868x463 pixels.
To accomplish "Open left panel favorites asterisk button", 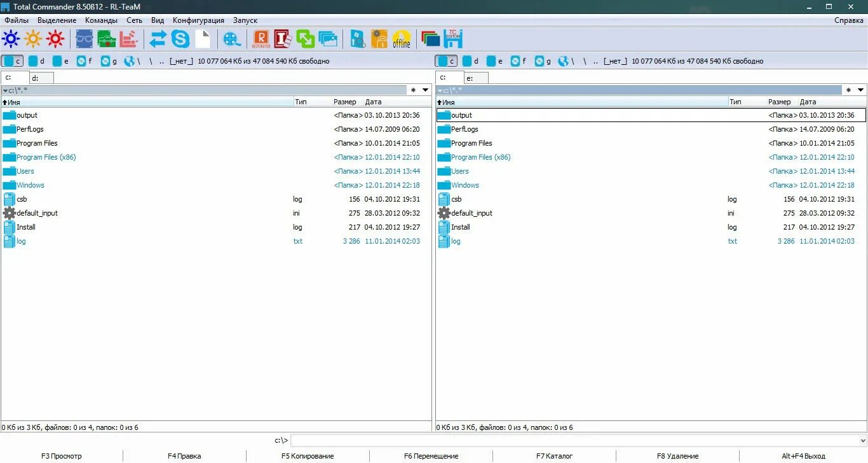I will 413,90.
